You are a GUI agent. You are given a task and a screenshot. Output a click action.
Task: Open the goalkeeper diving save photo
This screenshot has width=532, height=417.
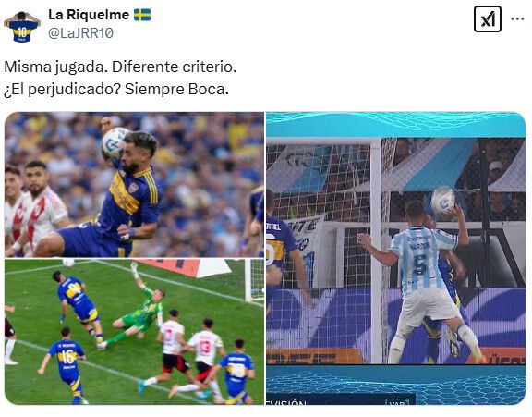[x=134, y=332]
